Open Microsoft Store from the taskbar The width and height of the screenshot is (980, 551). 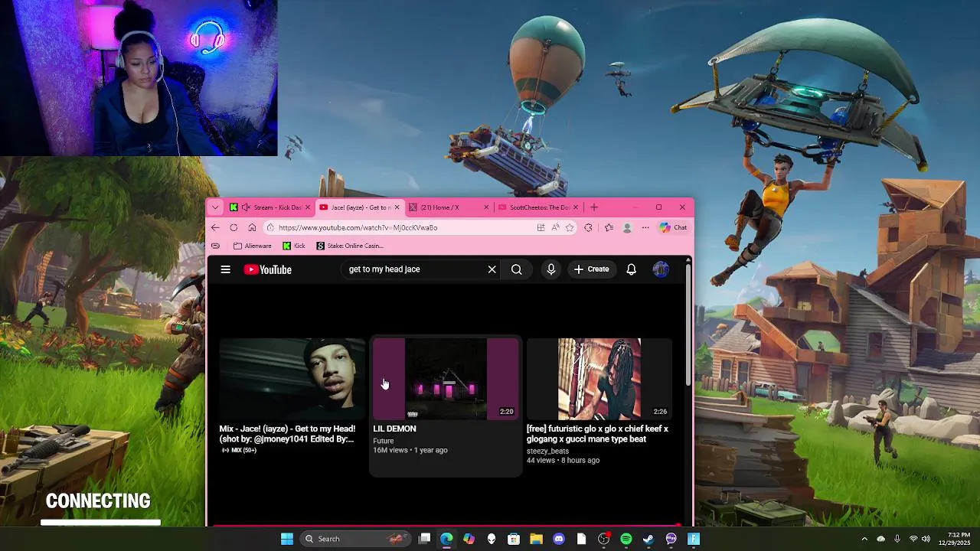[514, 539]
